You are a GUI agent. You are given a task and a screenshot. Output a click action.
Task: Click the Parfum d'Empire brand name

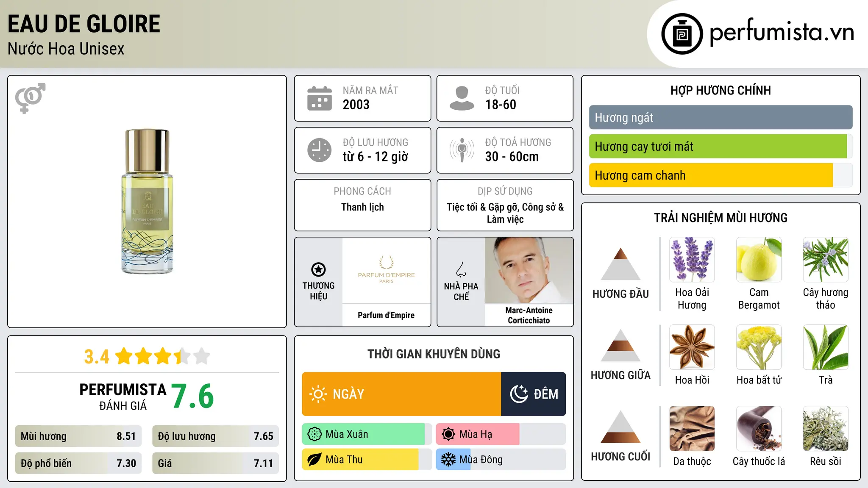pyautogui.click(x=386, y=315)
